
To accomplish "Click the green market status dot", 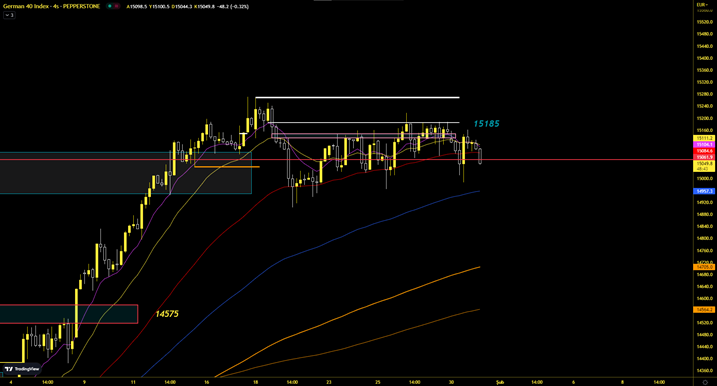I will tap(109, 6).
